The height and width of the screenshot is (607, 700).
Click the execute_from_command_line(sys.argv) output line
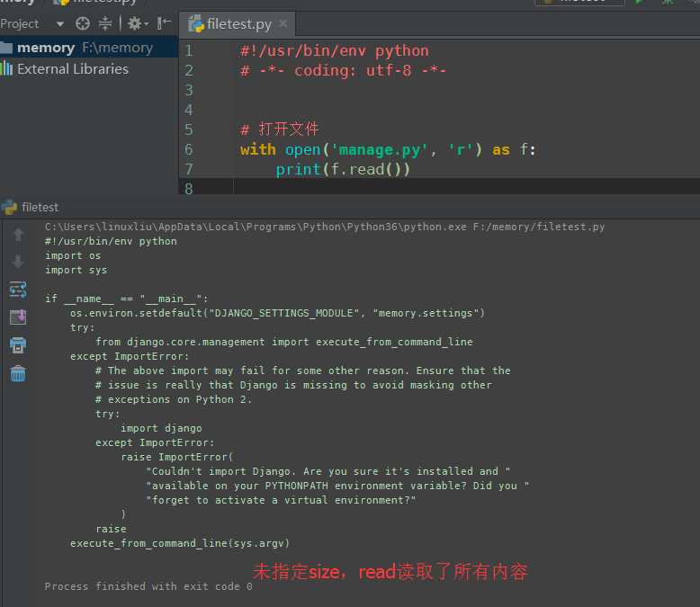179,543
